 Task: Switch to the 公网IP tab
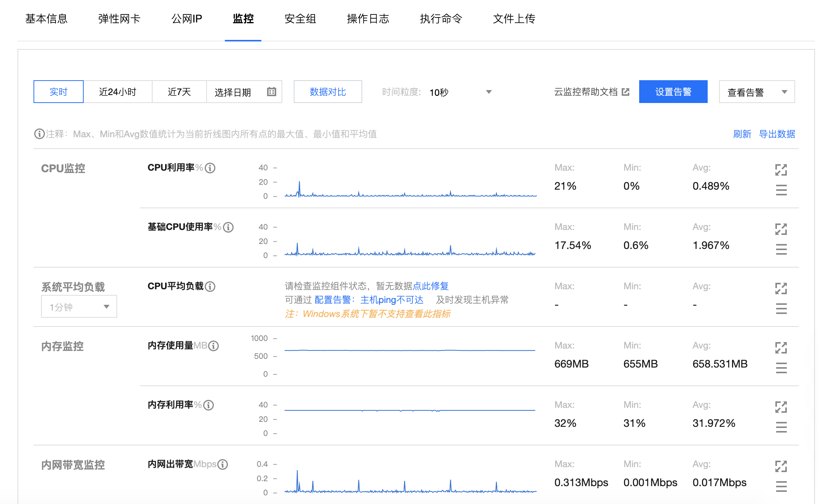click(x=187, y=19)
